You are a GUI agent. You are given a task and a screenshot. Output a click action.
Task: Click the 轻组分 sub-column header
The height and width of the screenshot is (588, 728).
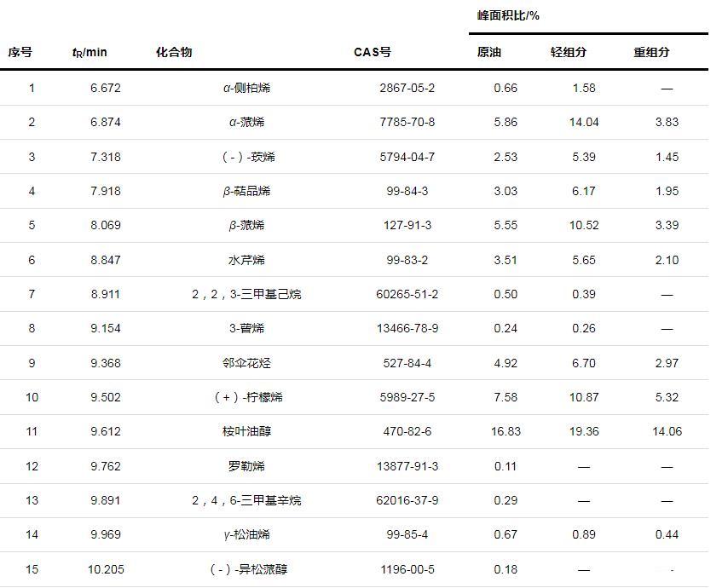tap(569, 52)
